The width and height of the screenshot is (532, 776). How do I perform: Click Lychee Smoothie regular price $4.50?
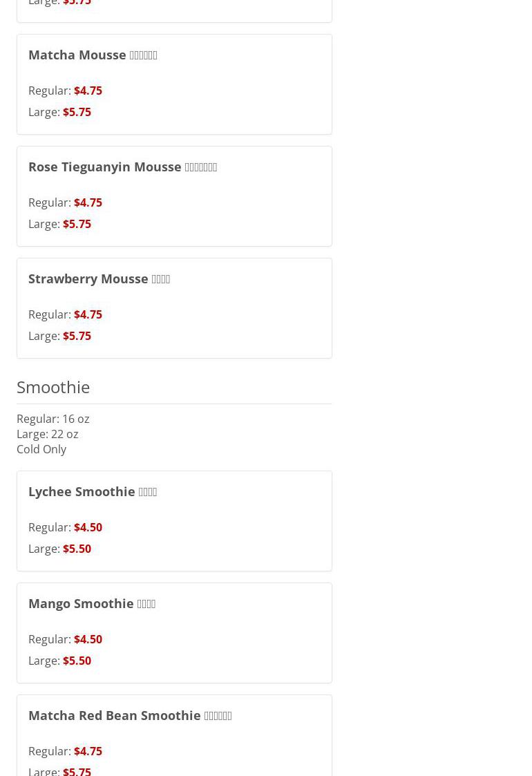(88, 527)
